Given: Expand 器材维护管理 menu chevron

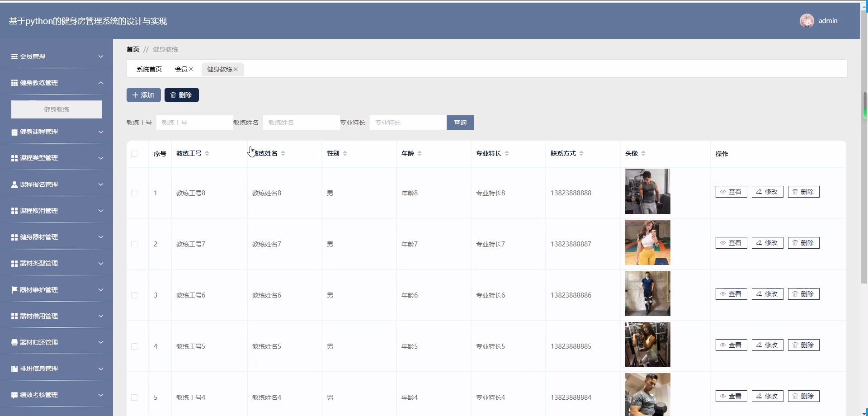Looking at the screenshot, I should (101, 290).
